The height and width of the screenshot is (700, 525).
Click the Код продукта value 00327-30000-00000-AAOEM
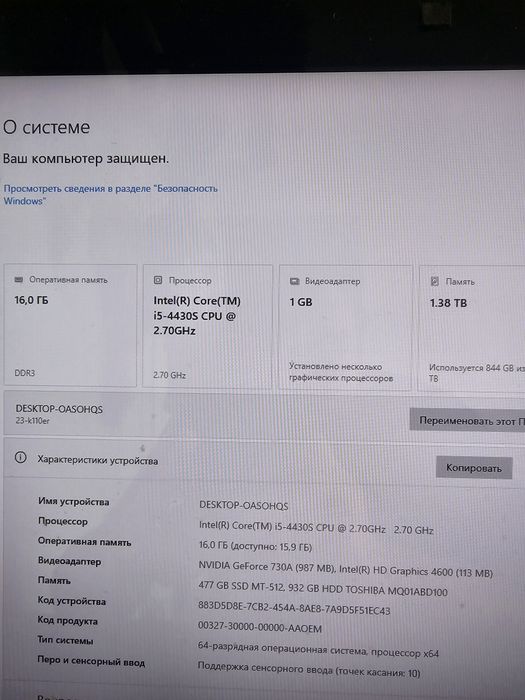pos(260,627)
